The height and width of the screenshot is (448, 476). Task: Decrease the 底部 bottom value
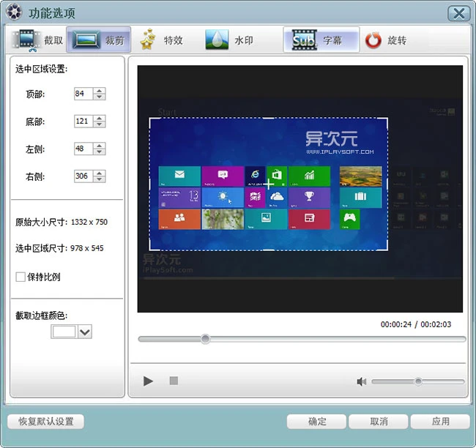(100, 124)
